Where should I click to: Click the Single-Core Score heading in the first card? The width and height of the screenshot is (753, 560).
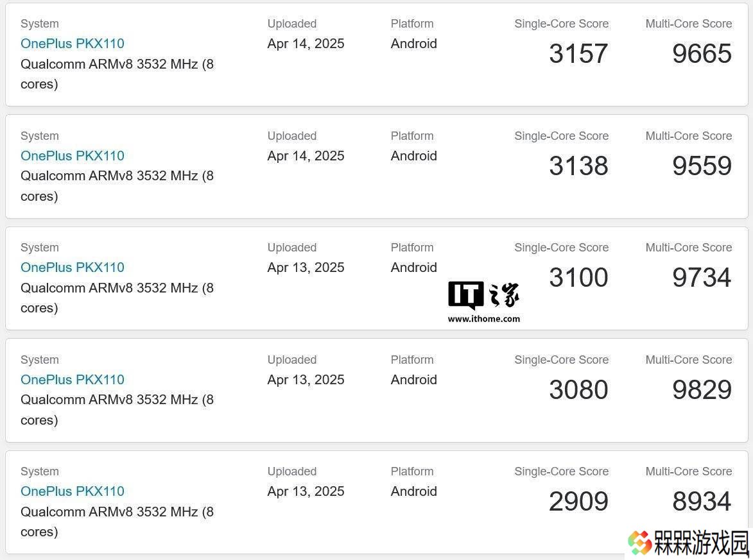click(562, 24)
